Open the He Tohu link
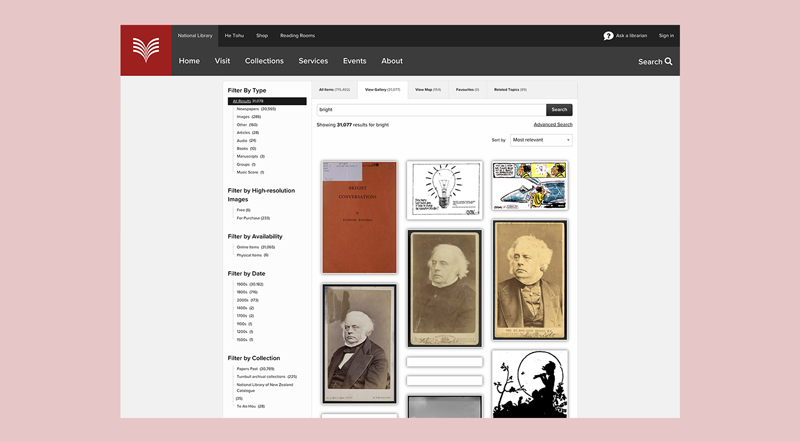The image size is (800, 442). tap(234, 36)
